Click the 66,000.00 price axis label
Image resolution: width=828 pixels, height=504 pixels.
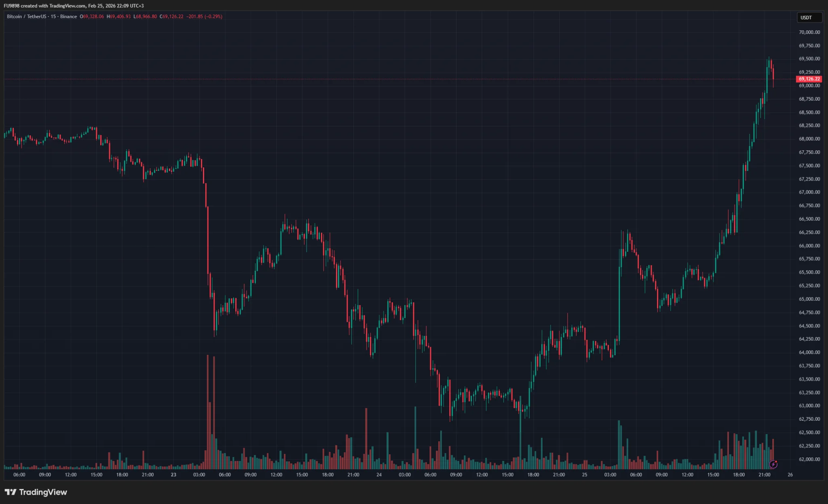click(809, 246)
